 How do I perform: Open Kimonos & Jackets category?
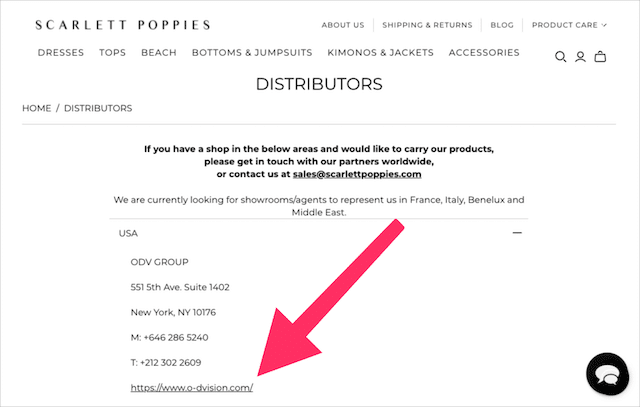(380, 53)
